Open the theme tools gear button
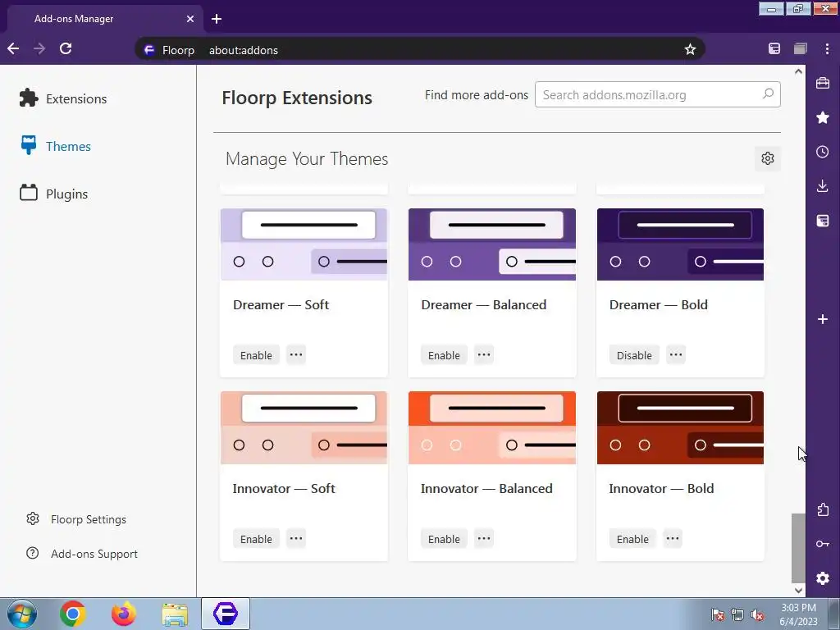The height and width of the screenshot is (630, 840). pos(768,158)
